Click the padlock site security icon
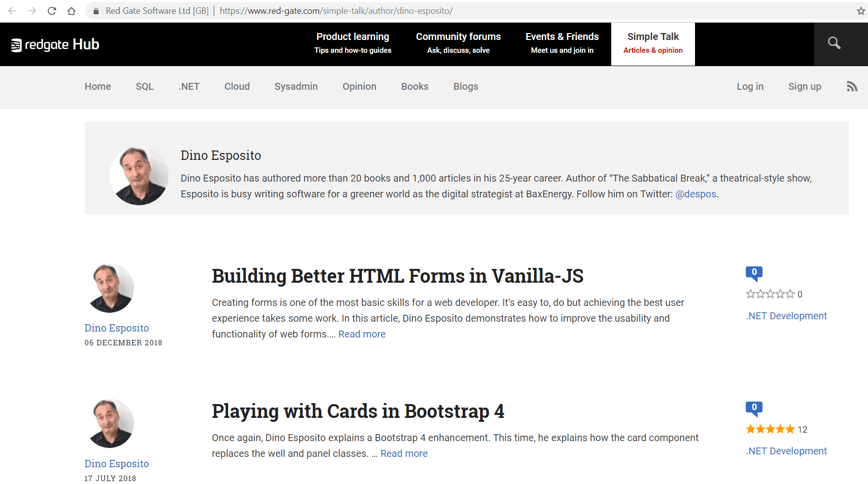Screen dimensions: 868x484 point(96,11)
